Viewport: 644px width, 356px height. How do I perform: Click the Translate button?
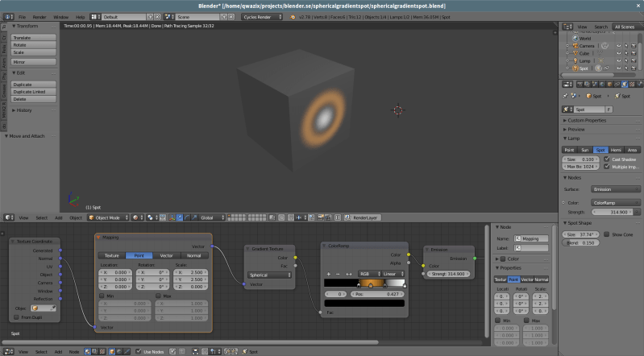pos(33,37)
